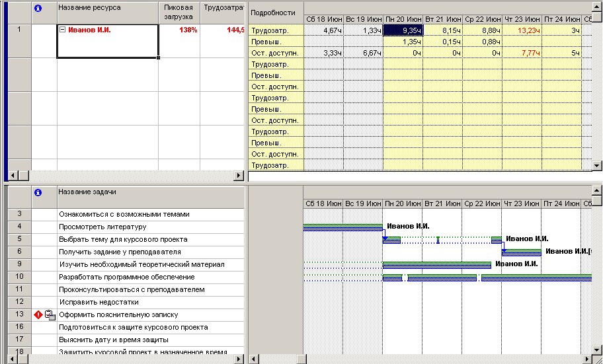Select the 9,35ч work cell for Пн 20 Июн
603x364 pixels.
tap(403, 30)
